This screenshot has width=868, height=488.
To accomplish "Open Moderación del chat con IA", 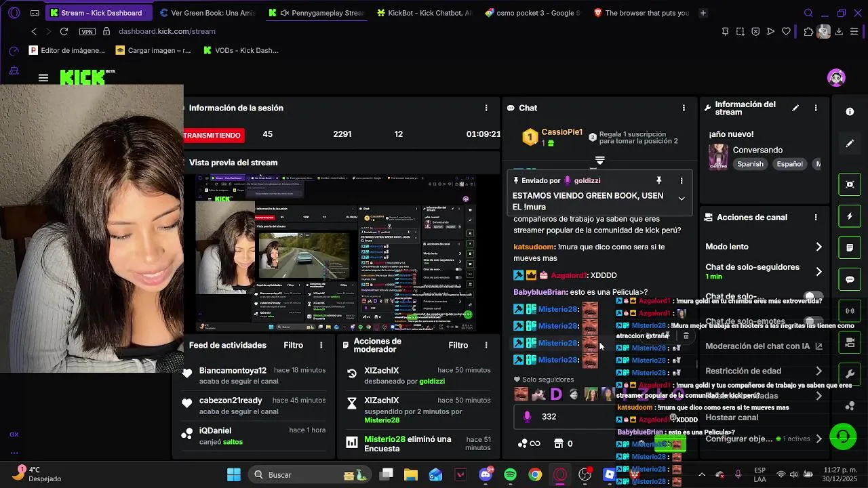I will pyautogui.click(x=764, y=346).
